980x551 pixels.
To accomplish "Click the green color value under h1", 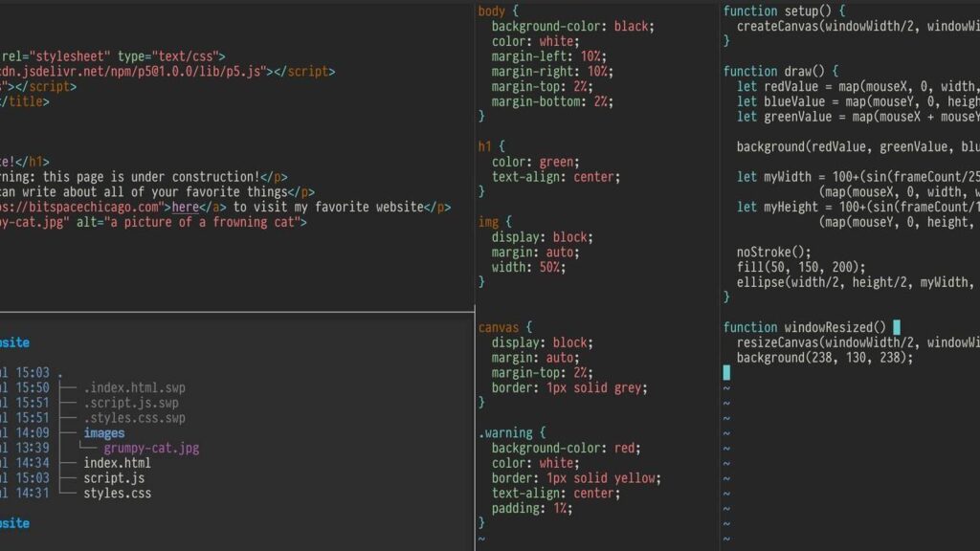I will tap(556, 163).
